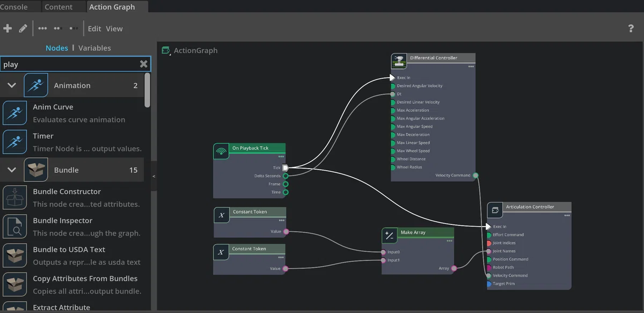Select the Extract Attribute node entry

72,307
